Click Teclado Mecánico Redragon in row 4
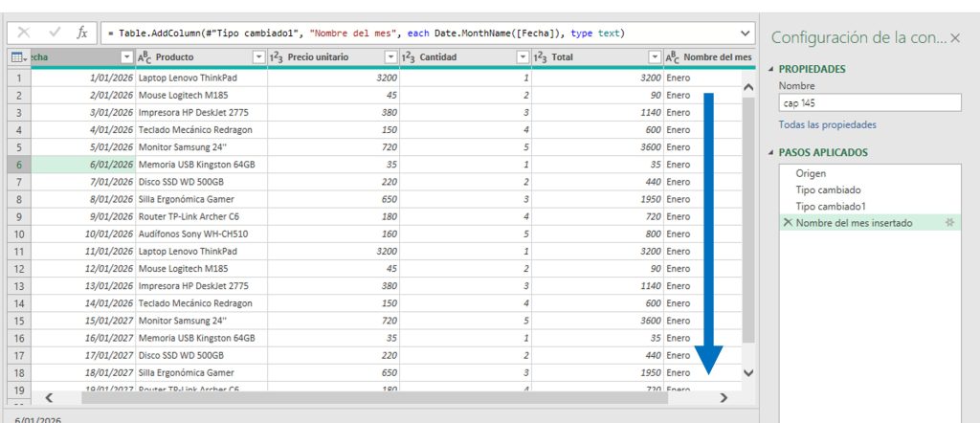This screenshot has width=980, height=423. click(201, 130)
